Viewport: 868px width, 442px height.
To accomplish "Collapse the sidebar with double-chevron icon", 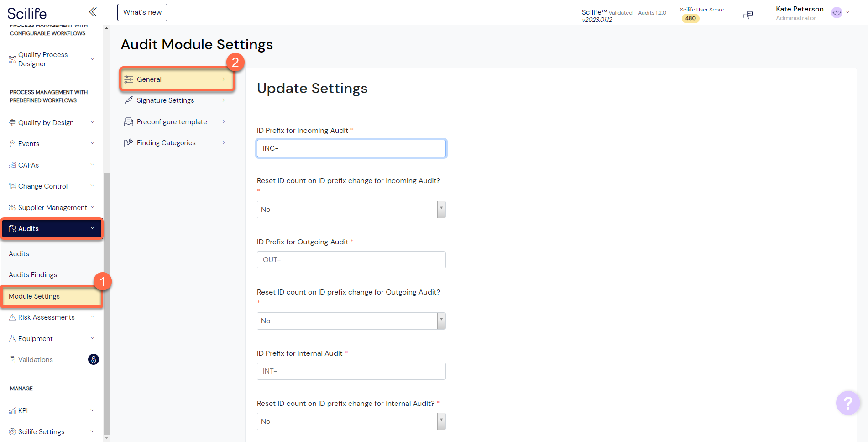I will tap(93, 12).
